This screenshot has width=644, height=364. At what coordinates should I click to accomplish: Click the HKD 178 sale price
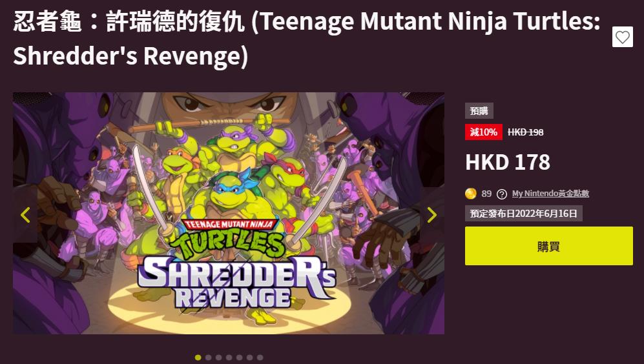508,162
